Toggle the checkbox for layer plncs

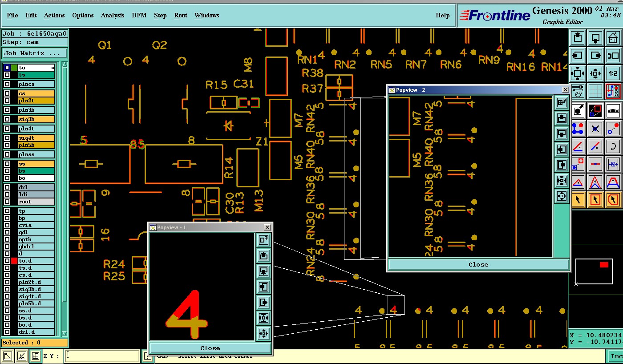[7, 84]
